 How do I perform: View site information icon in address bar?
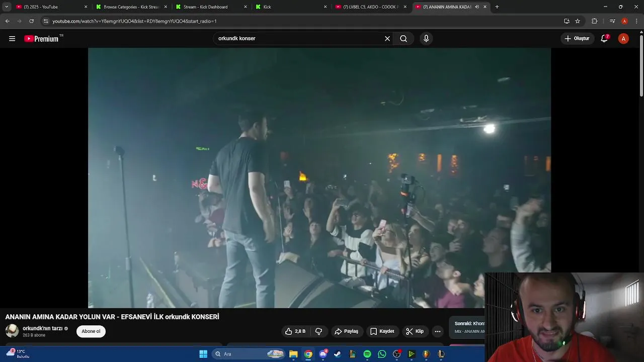tap(46, 21)
